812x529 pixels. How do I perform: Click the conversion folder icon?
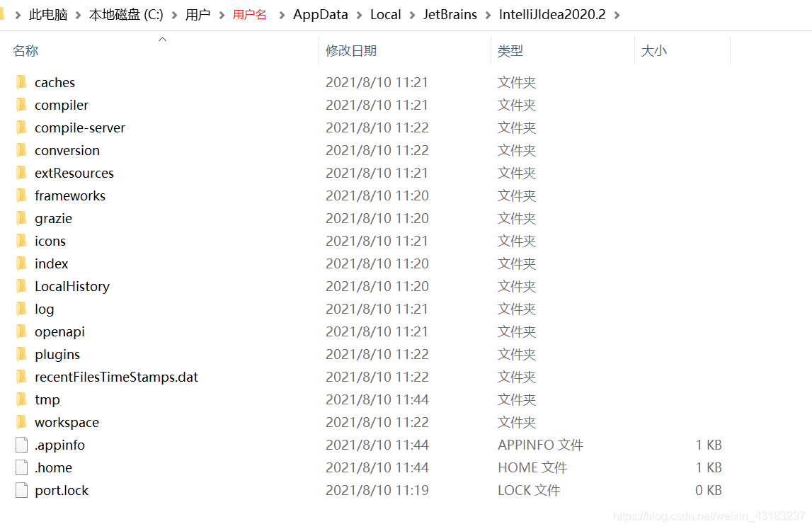(21, 150)
